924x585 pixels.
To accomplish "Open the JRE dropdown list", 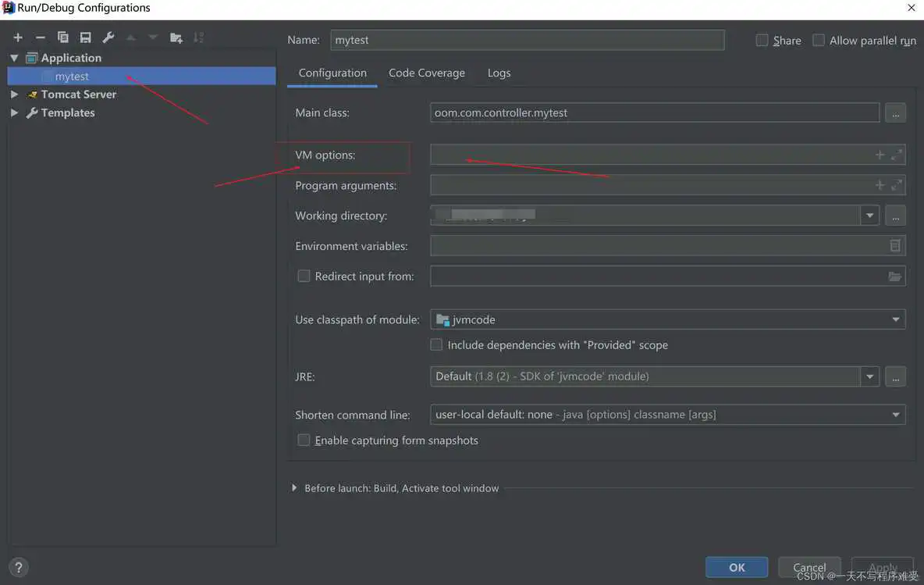I will click(869, 376).
